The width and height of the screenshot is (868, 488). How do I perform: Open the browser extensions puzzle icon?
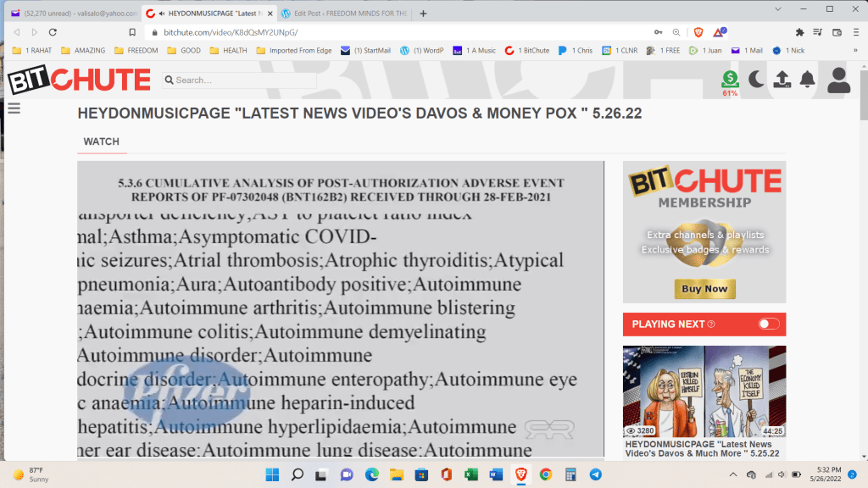(799, 32)
